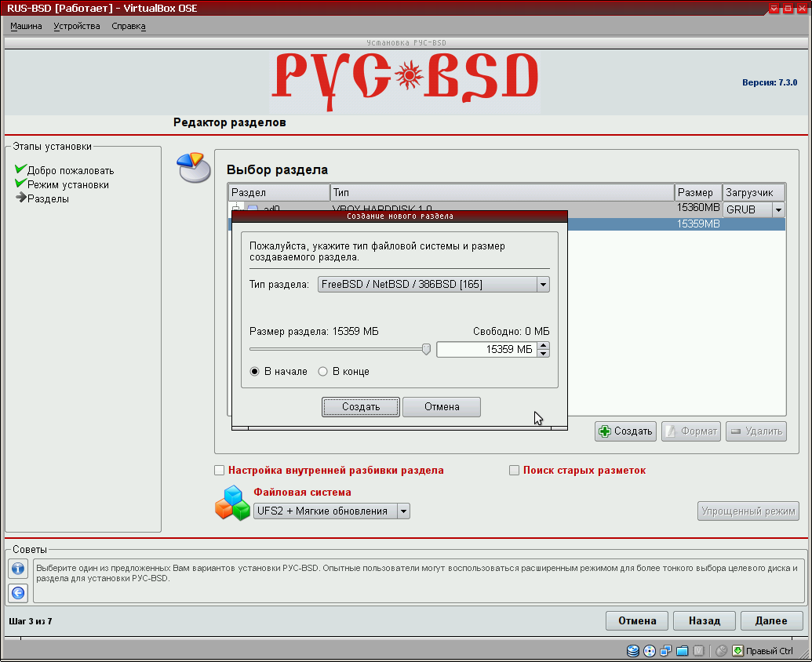
Task: Select the highlighted 15359MB partition row
Action: tap(676, 224)
